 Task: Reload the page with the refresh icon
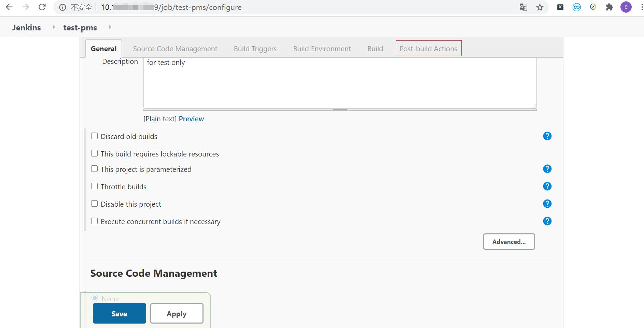click(42, 7)
